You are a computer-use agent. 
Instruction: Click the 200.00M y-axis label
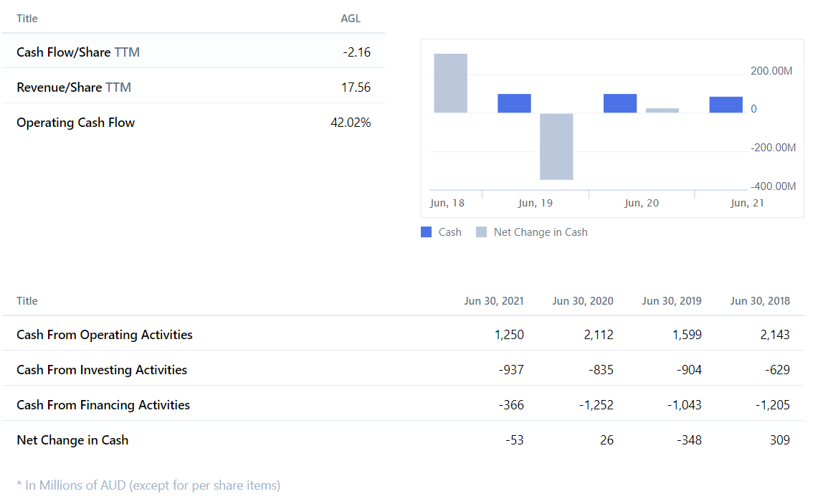[x=771, y=71]
